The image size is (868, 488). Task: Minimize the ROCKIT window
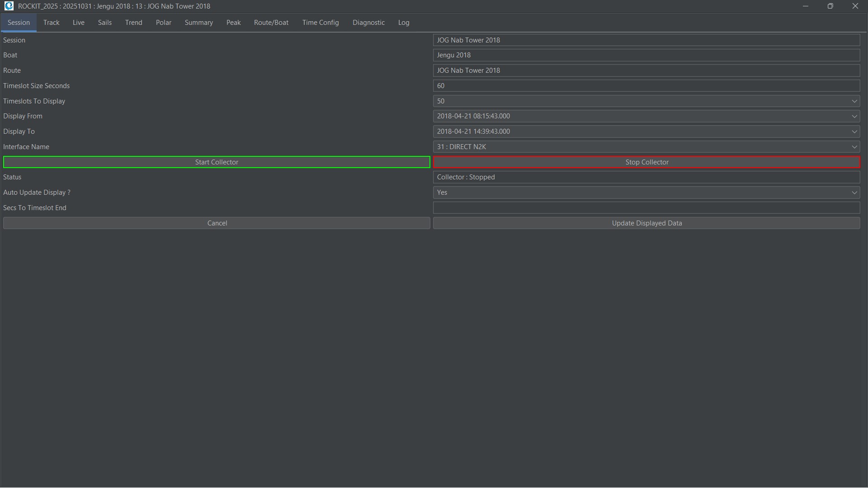click(x=805, y=6)
